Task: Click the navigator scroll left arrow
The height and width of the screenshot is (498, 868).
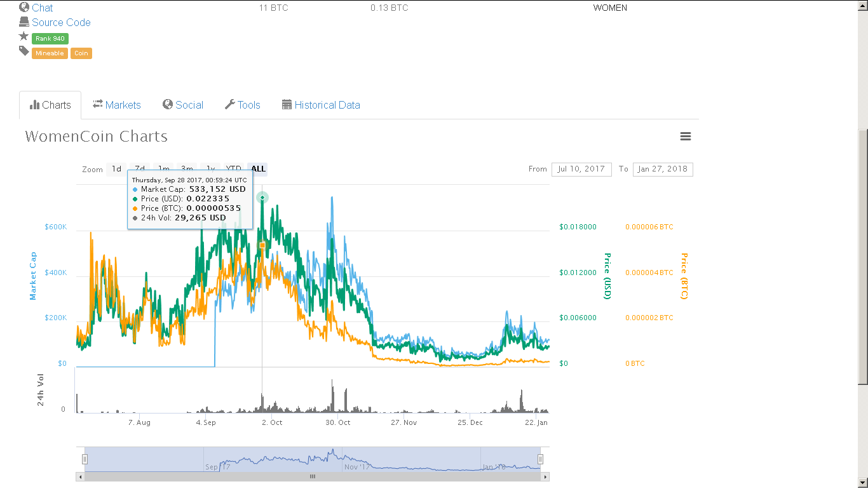Action: (80, 476)
